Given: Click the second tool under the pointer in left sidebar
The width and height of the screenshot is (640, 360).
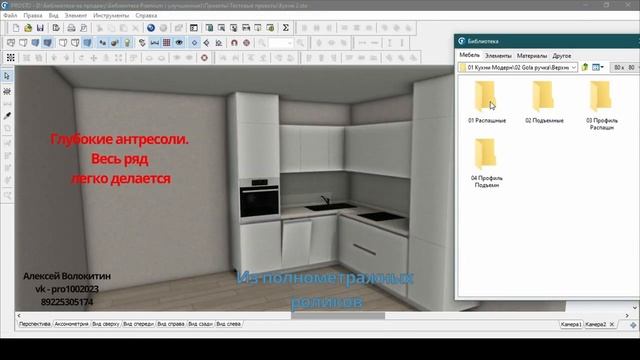Looking at the screenshot, I should coord(7,91).
